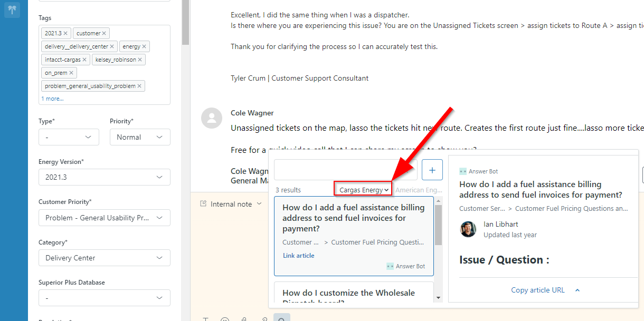Open the fuel assistance billing address result card title

tap(354, 218)
